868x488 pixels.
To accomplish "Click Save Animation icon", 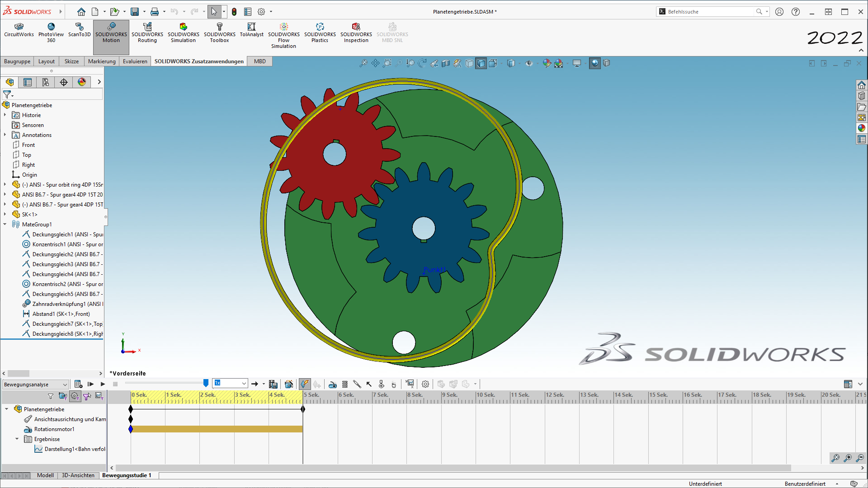I will click(273, 384).
